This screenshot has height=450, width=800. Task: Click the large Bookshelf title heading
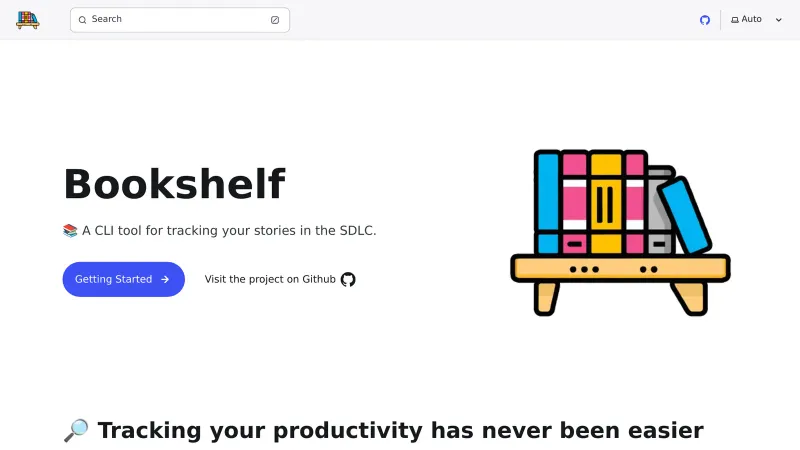pos(174,185)
